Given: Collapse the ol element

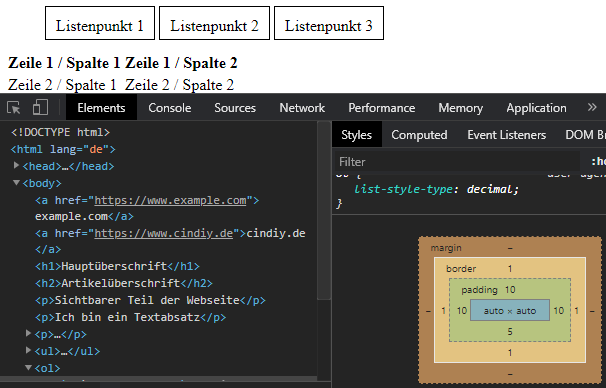Looking at the screenshot, I should point(28,367).
